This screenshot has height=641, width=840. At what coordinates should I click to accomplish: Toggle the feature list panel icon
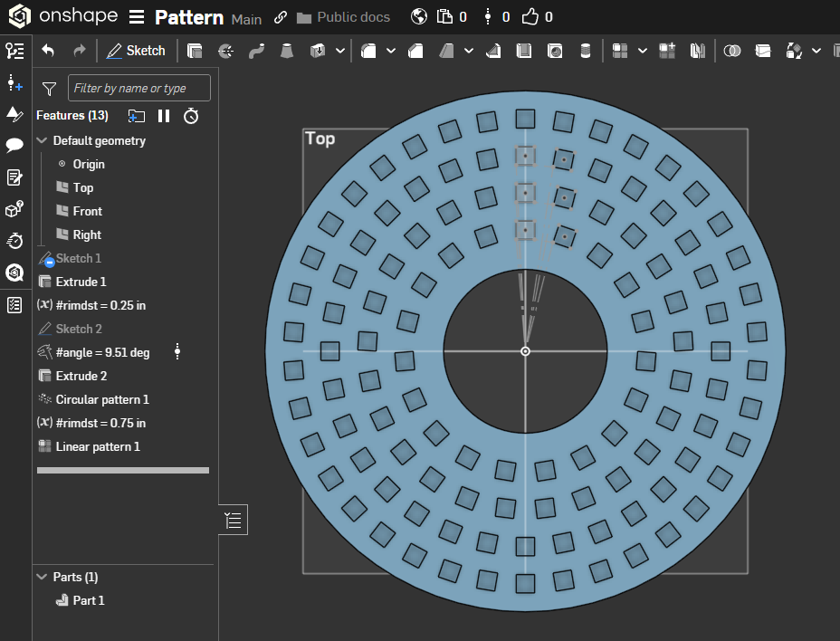click(233, 520)
